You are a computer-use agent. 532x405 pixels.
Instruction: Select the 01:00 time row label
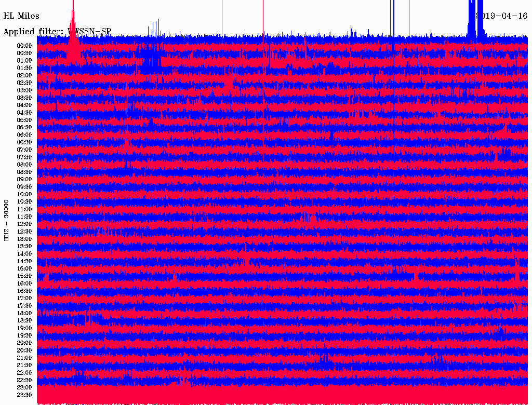[24, 60]
